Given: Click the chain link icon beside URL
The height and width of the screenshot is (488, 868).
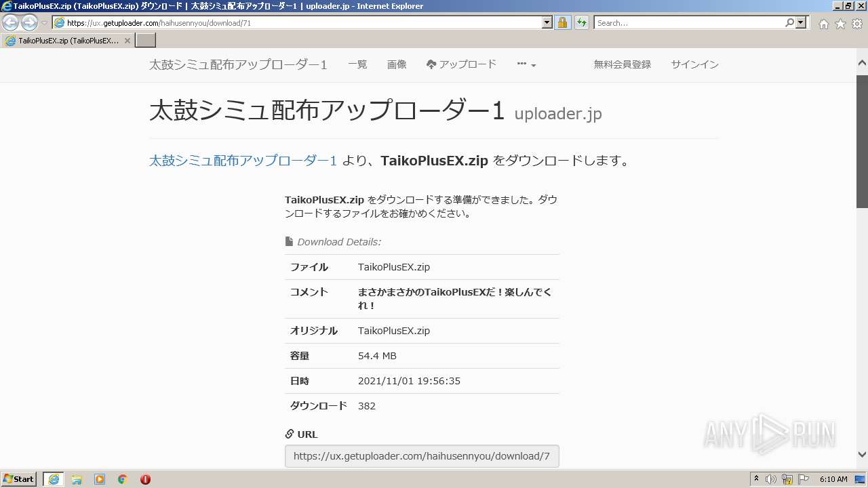Looking at the screenshot, I should point(290,434).
